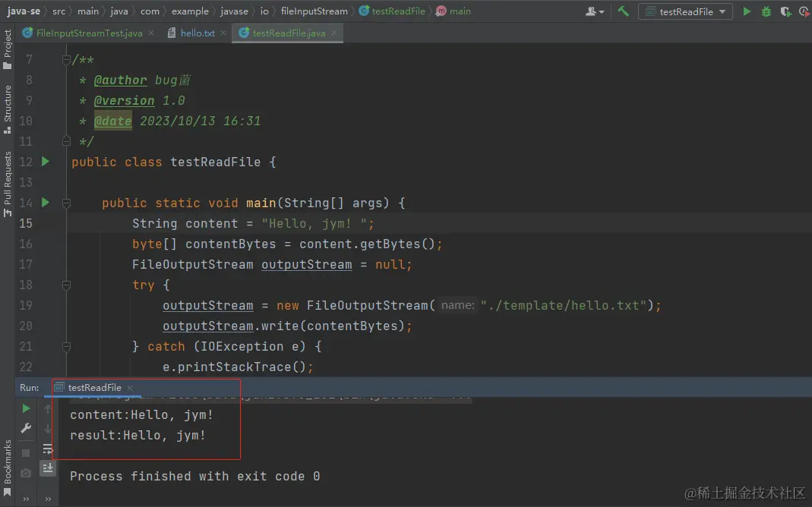
Task: Open run configuration settings via wrench icon
Action: 26,428
